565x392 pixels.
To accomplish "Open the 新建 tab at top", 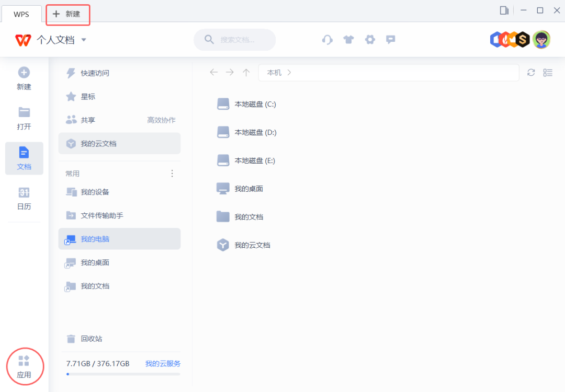I will click(x=67, y=14).
